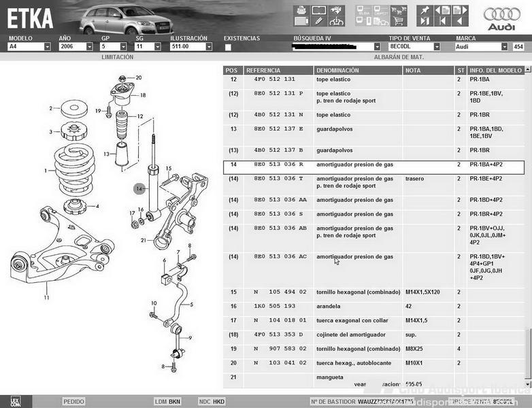Viewport: 532px width, 408px height.
Task: Click the ALBARÁN DE MAT. label
Action: pyautogui.click(x=399, y=57)
